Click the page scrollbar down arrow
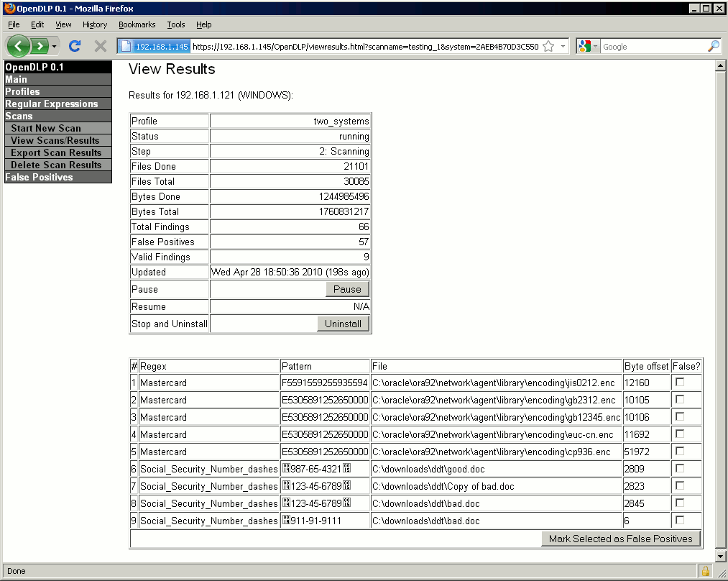 tap(720, 556)
